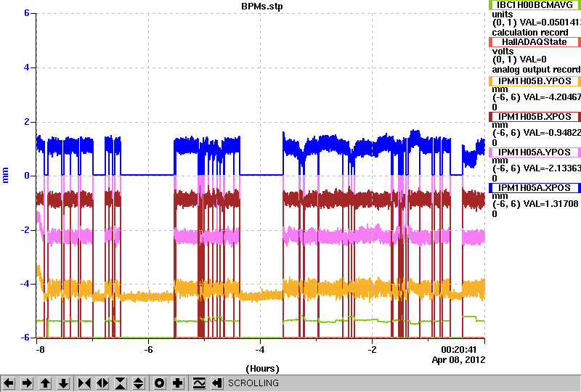Click the plus toolbar icon

177,383
